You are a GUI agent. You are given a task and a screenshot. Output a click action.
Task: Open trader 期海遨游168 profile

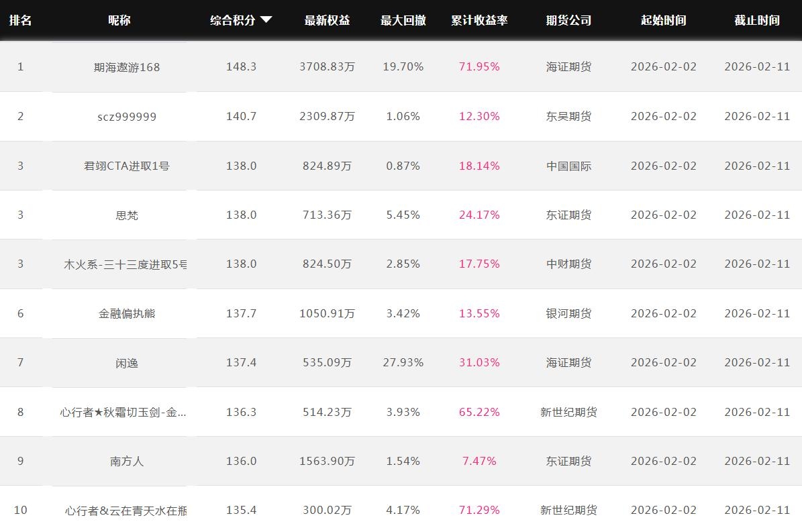[x=127, y=67]
